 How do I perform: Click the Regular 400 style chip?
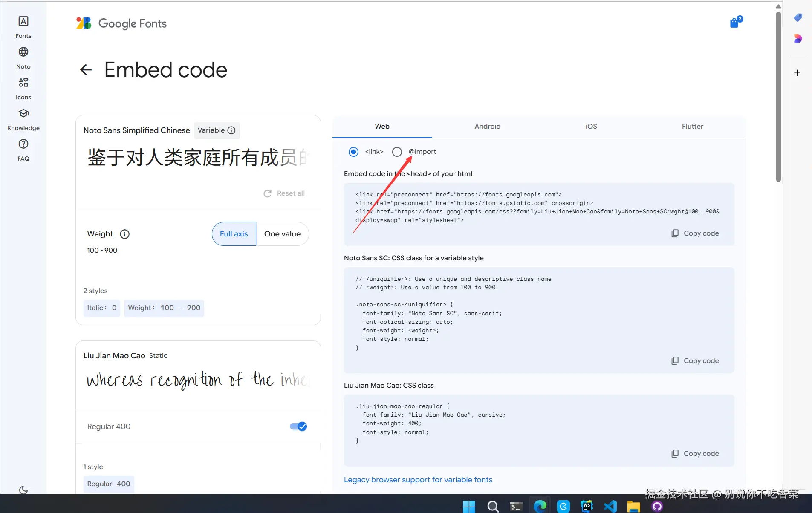point(109,484)
